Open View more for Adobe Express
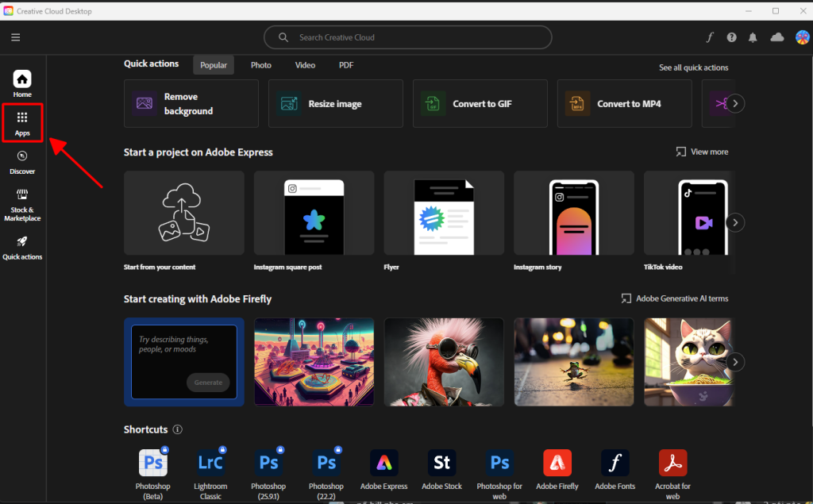The width and height of the screenshot is (813, 504). pos(702,152)
